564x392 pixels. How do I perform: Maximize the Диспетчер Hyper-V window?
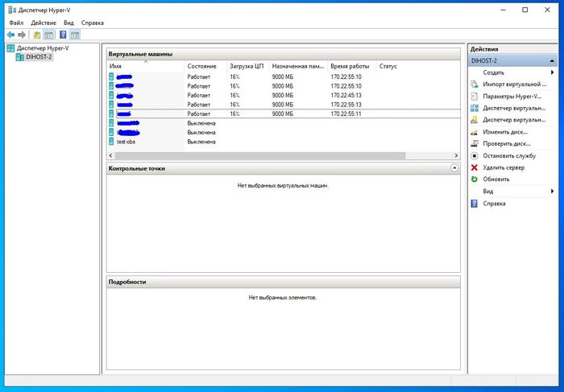click(525, 10)
